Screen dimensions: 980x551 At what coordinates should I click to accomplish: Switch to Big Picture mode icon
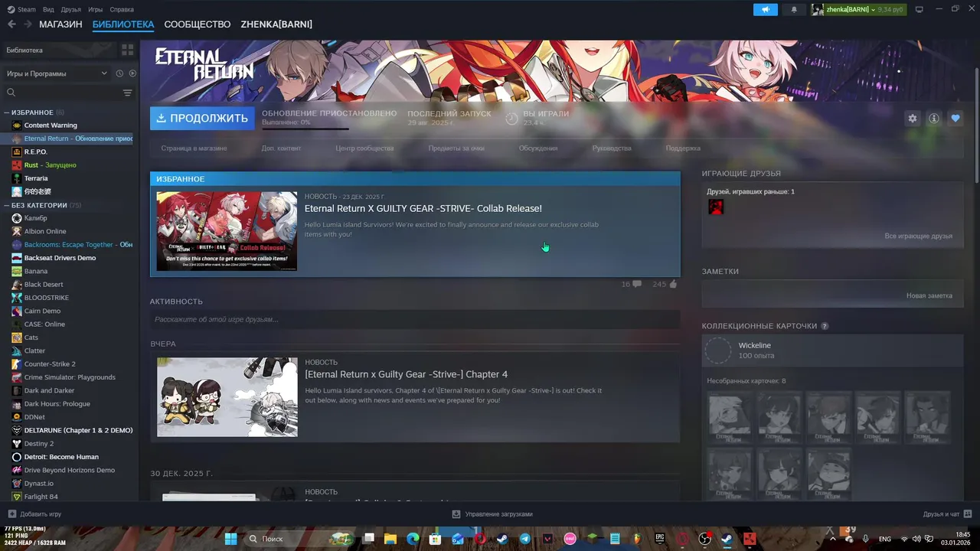pos(920,9)
